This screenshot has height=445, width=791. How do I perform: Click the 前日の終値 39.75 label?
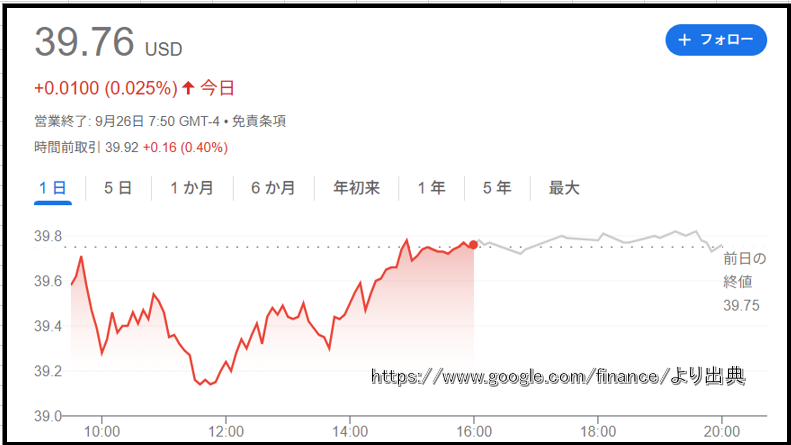point(744,280)
